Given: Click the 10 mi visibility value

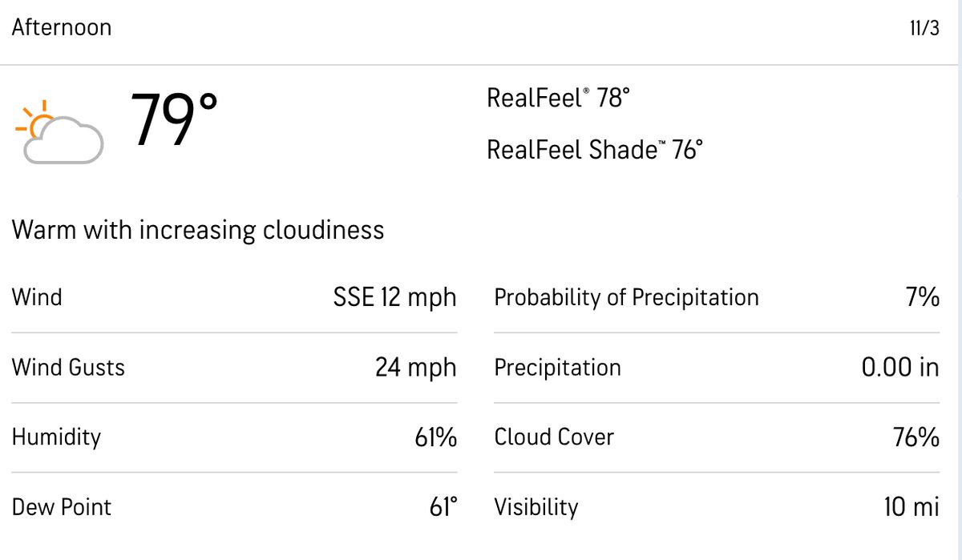Looking at the screenshot, I should pos(911,507).
